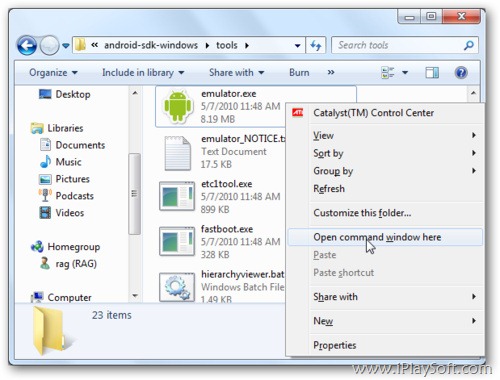Open the View submenu
The image size is (500, 380).
[x=386, y=135]
